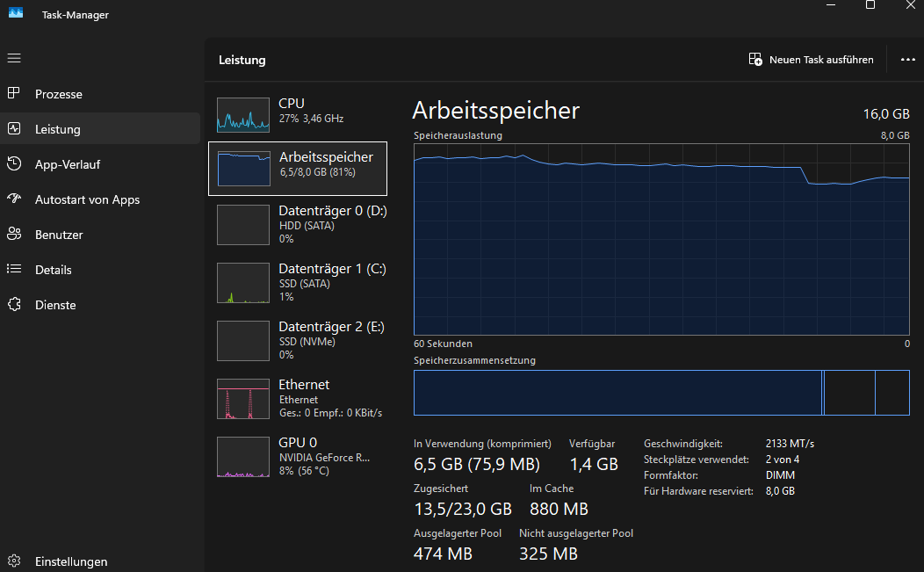Click the Nicht ausgelagerter Pool 325 MB value
The image size is (924, 572).
point(548,554)
